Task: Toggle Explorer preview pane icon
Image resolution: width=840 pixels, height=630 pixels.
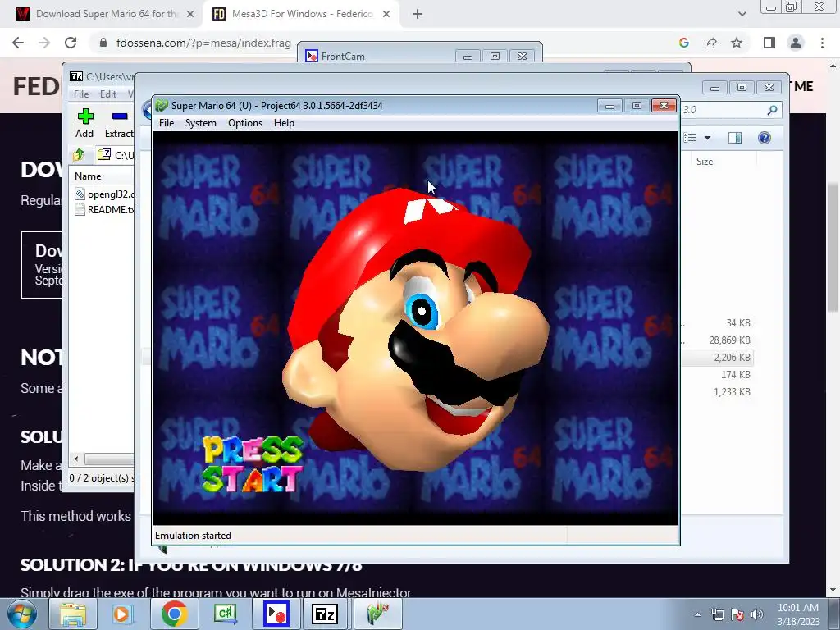Action: 735,138
